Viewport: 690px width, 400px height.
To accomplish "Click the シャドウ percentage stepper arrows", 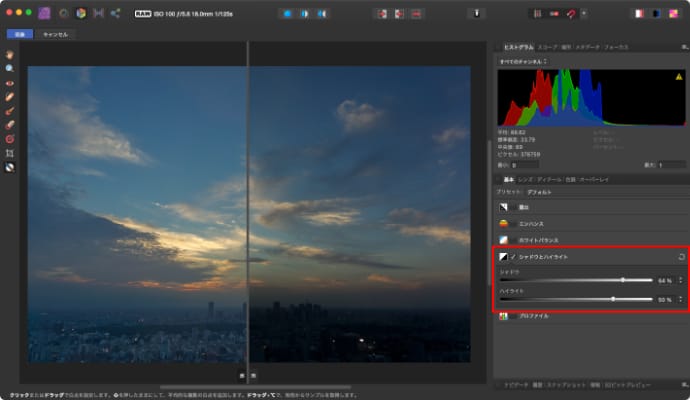I will 681,281.
